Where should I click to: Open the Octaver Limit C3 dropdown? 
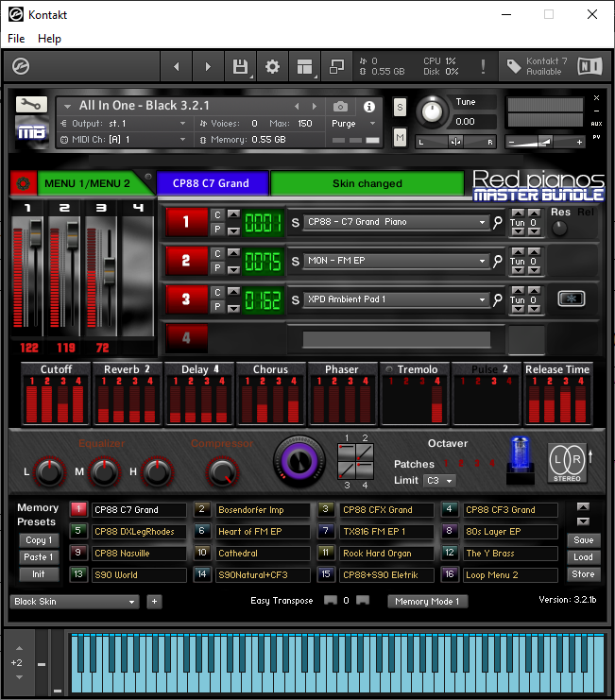point(439,481)
